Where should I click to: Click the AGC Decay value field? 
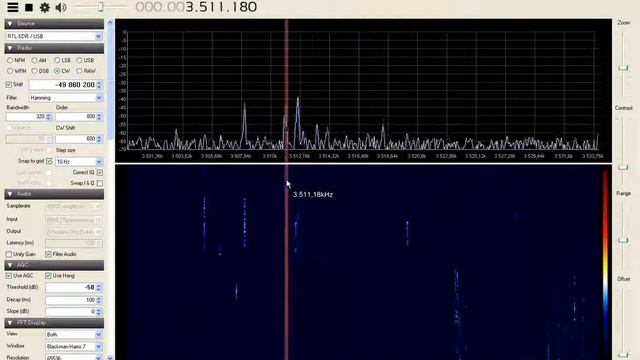(x=70, y=300)
